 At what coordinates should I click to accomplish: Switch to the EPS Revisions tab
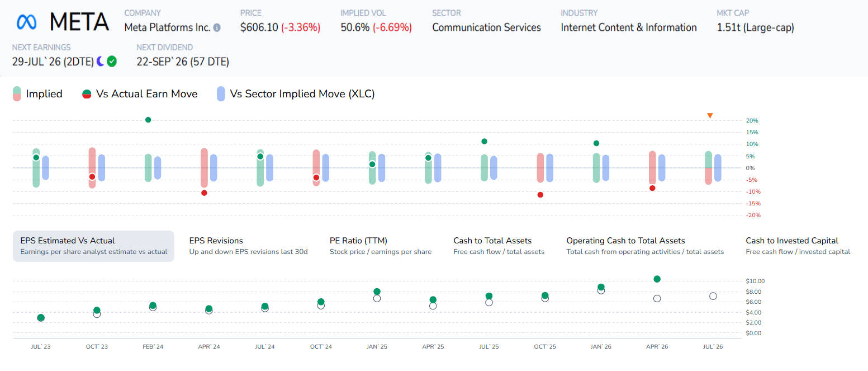(249, 246)
